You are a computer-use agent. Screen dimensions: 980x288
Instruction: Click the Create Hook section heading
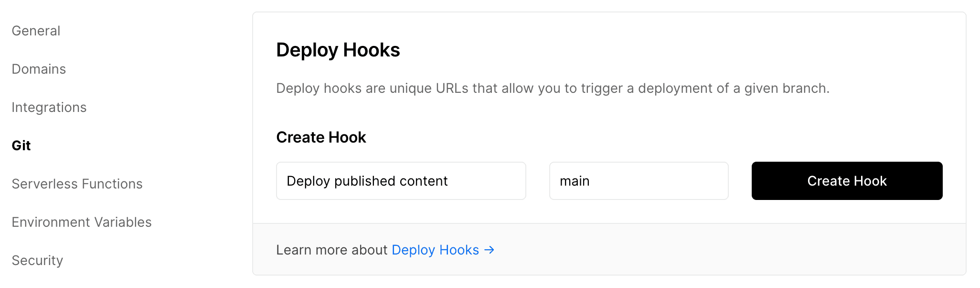(321, 137)
